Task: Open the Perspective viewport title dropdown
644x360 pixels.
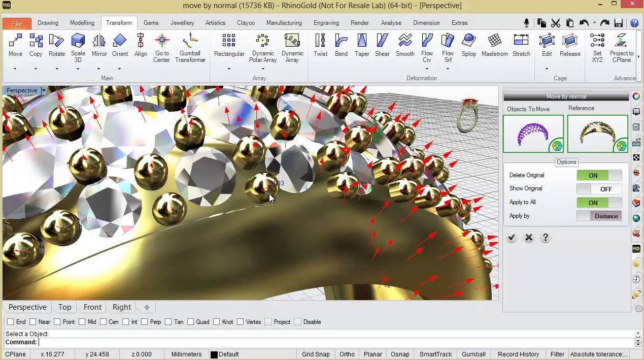Action: click(44, 90)
